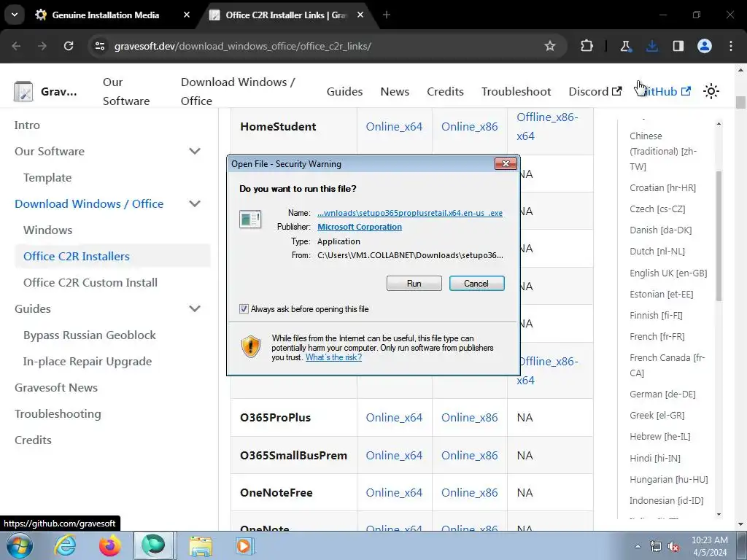
Task: Open Bypass Russian Geoblock guide
Action: click(x=90, y=335)
